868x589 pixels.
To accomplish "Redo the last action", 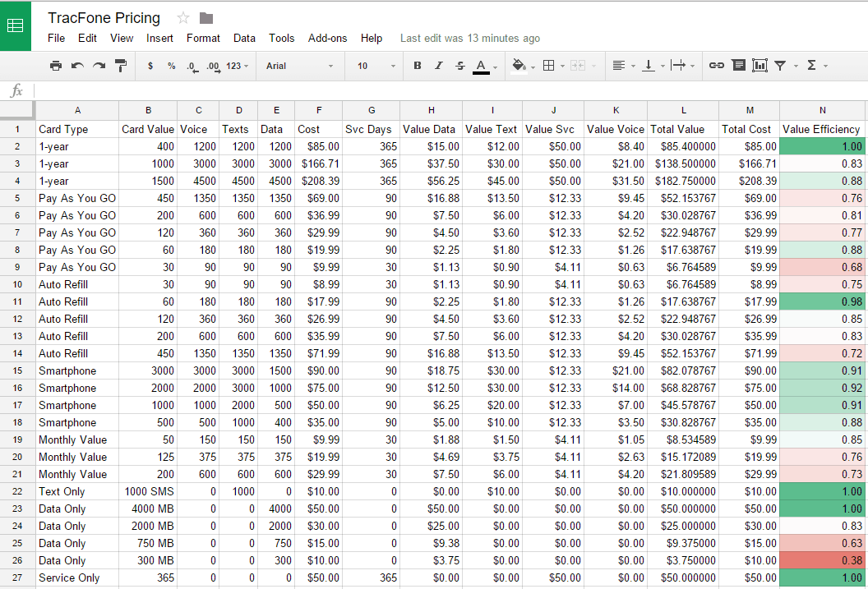I will click(99, 66).
